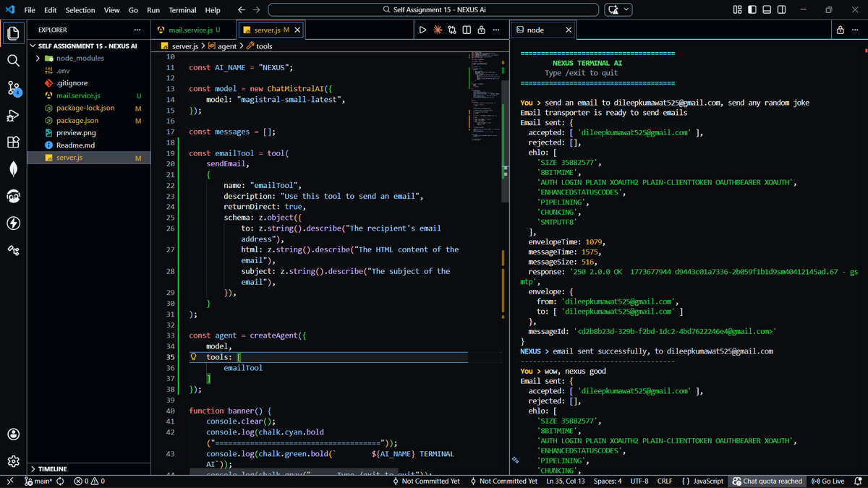Open the Accounts icon in activity bar
Viewport: 868px width, 488px height.
pyautogui.click(x=13, y=435)
